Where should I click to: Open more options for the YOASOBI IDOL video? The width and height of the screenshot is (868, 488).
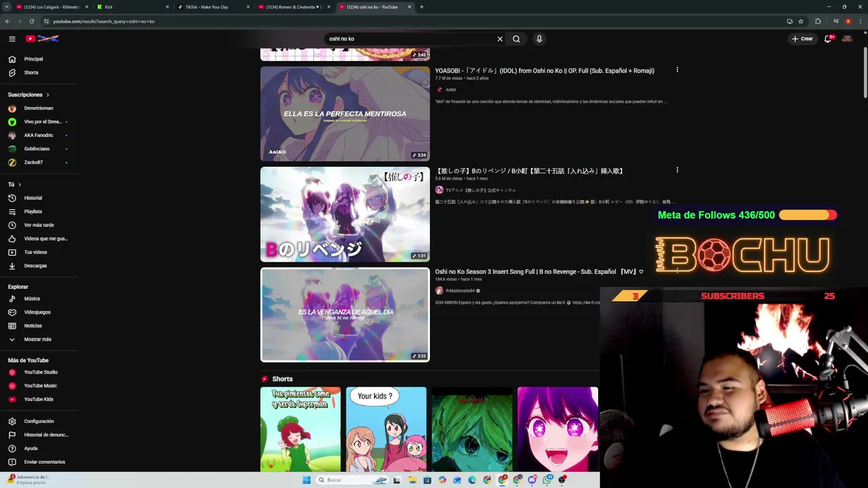(677, 70)
